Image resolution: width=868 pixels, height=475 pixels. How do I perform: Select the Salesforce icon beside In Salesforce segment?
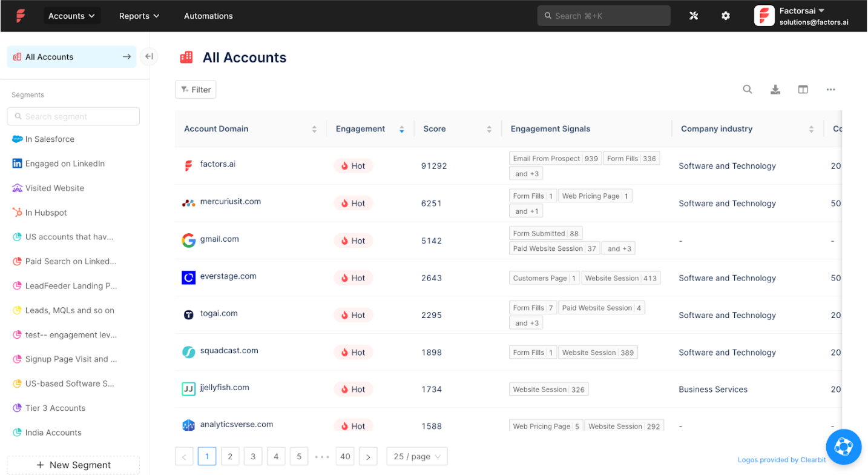(x=16, y=139)
